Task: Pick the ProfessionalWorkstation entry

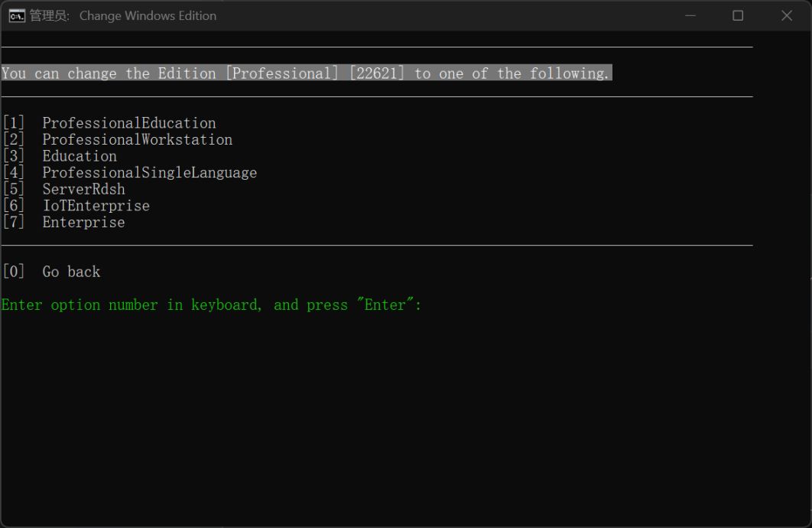Action: [x=137, y=140]
